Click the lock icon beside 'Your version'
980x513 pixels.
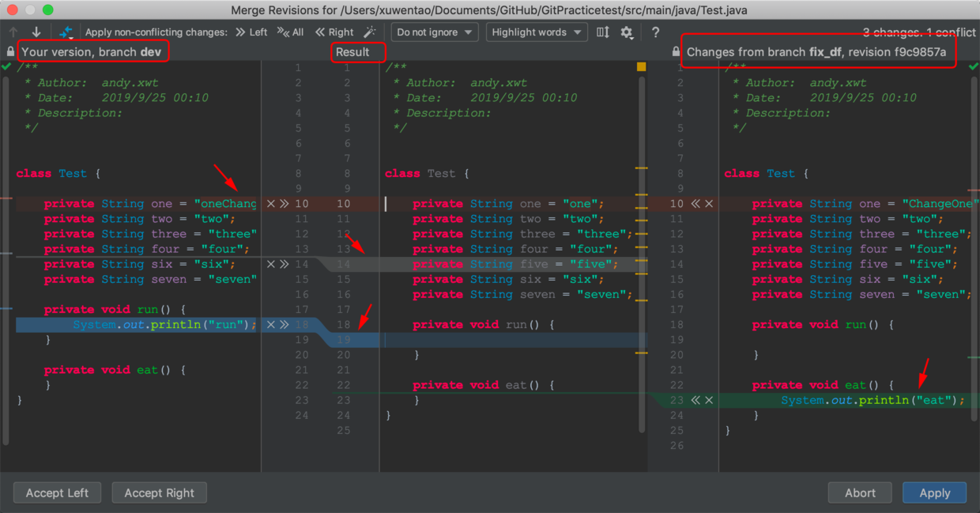tap(10, 52)
